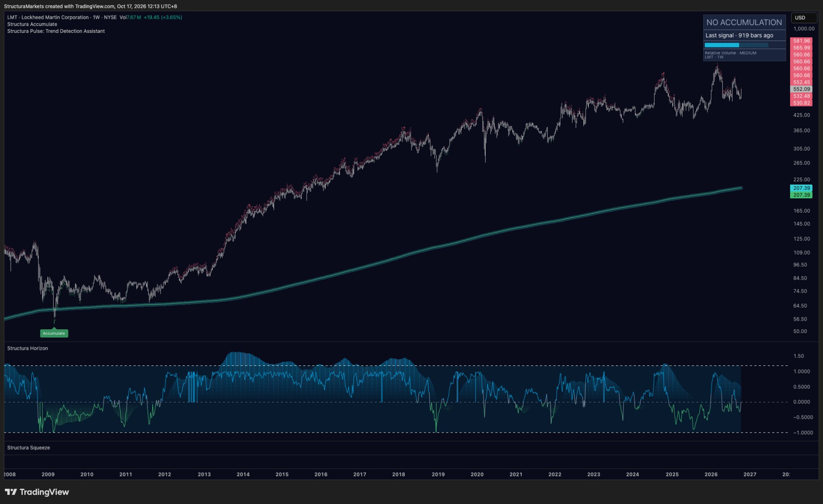Viewport: 823px width, 504px height.
Task: Click the Structura Squeeze pane label
Action: pyautogui.click(x=28, y=448)
